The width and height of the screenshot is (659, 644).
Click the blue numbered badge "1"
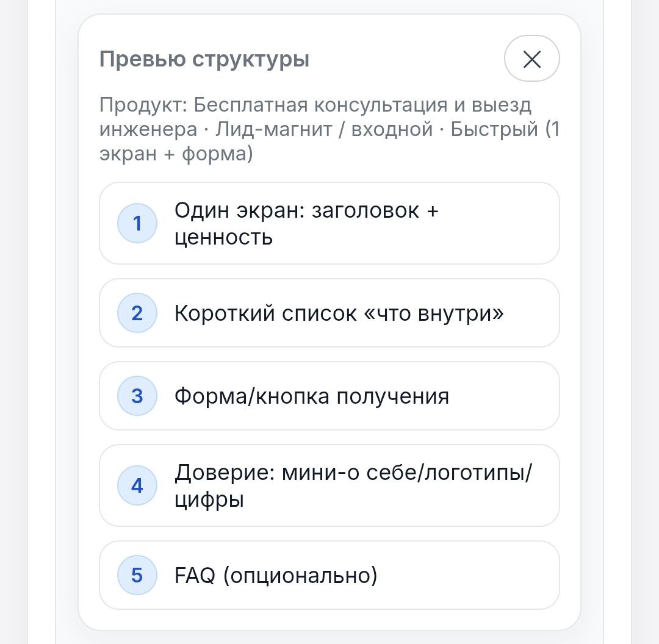[x=137, y=223]
